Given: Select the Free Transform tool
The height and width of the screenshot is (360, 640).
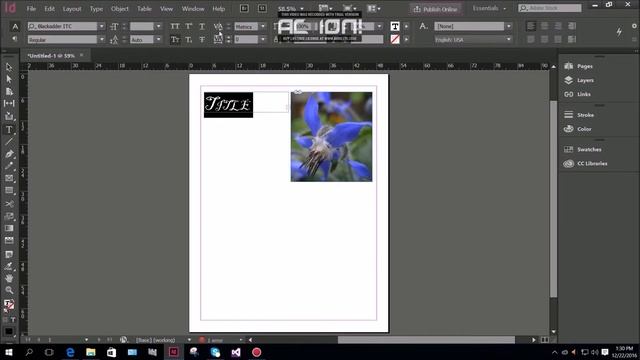Looking at the screenshot, I should click(x=9, y=216).
